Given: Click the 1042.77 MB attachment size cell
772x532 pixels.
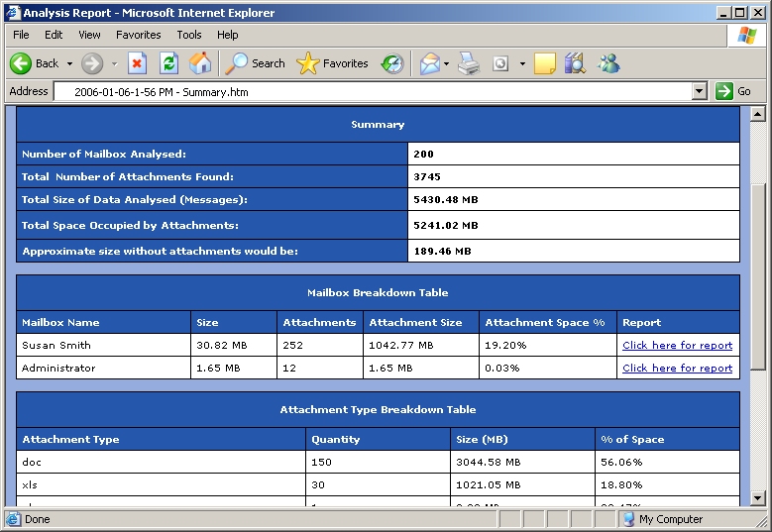Looking at the screenshot, I should [421, 346].
